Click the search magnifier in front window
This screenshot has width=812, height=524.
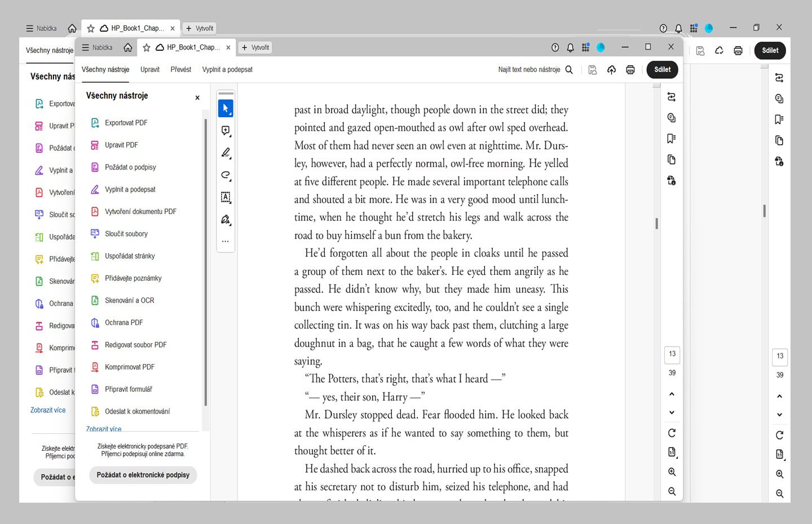coord(569,70)
